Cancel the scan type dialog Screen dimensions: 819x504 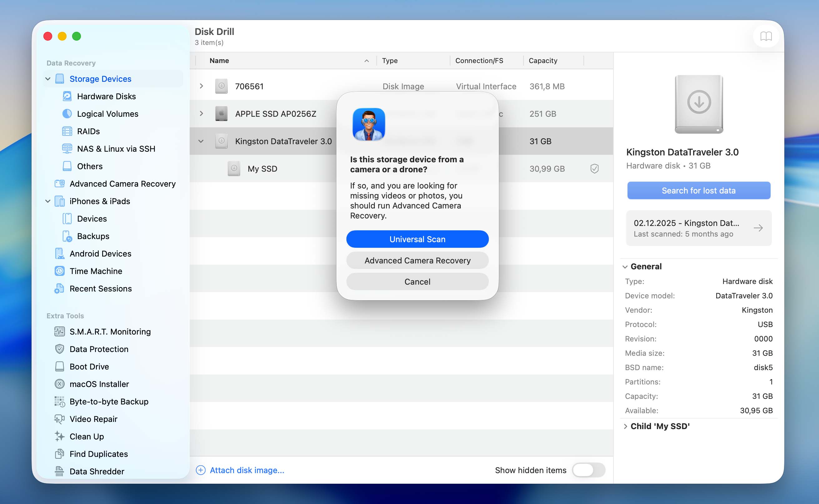coord(417,282)
